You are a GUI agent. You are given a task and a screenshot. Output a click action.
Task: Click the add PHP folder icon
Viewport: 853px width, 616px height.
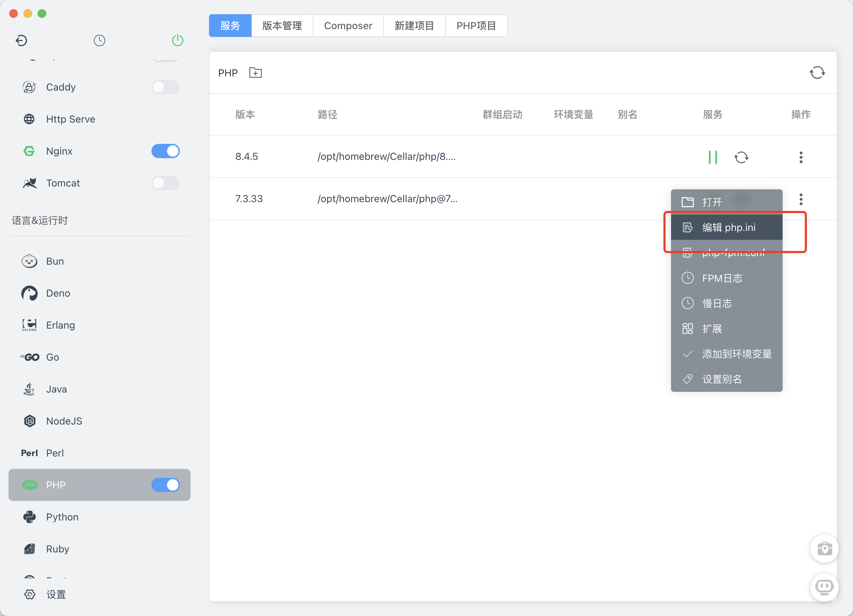(x=256, y=72)
